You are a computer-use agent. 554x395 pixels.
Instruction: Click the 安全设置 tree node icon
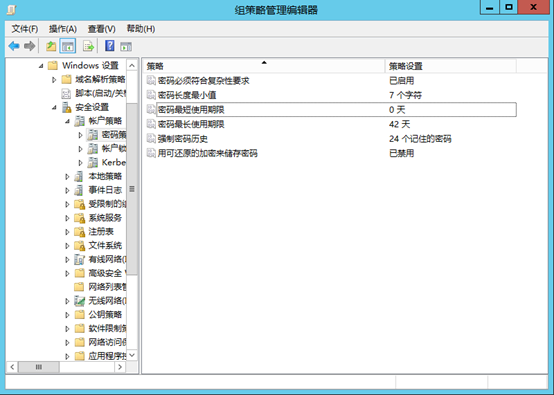67,107
